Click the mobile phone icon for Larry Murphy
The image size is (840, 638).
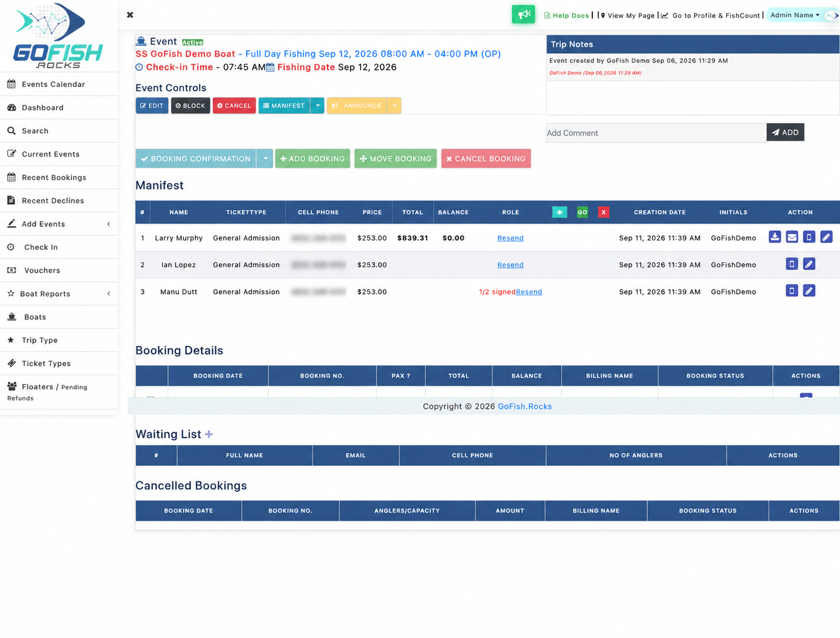(809, 237)
